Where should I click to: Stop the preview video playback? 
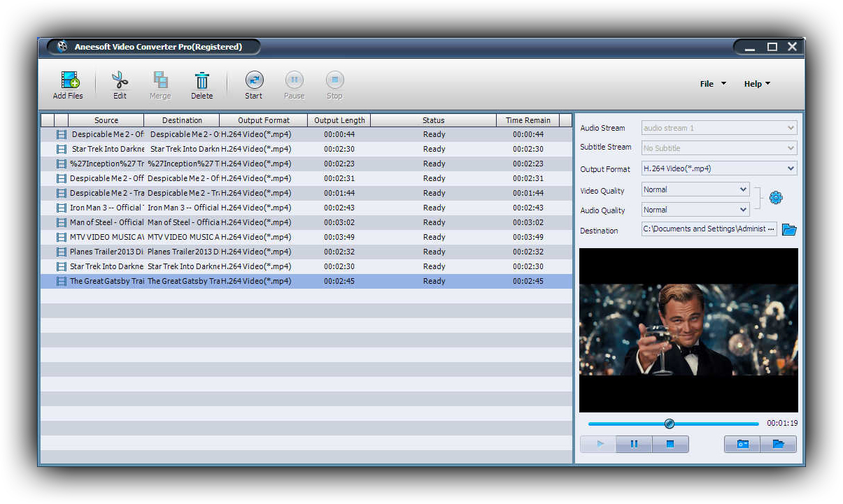click(x=671, y=444)
